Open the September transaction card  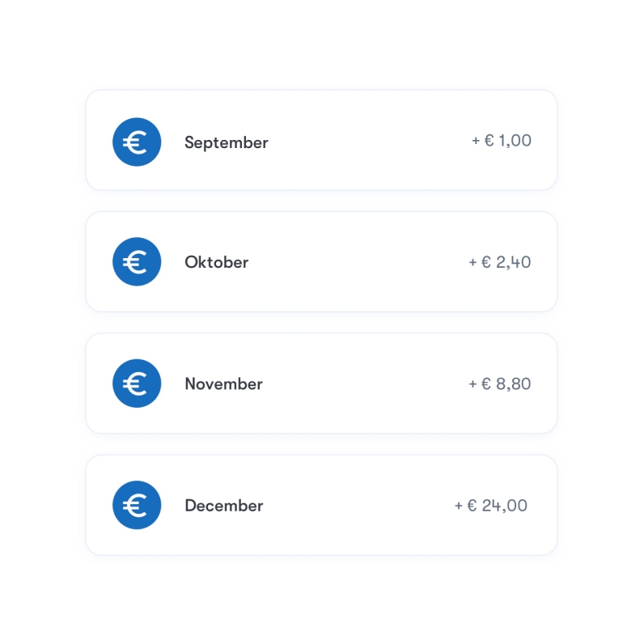click(321, 140)
